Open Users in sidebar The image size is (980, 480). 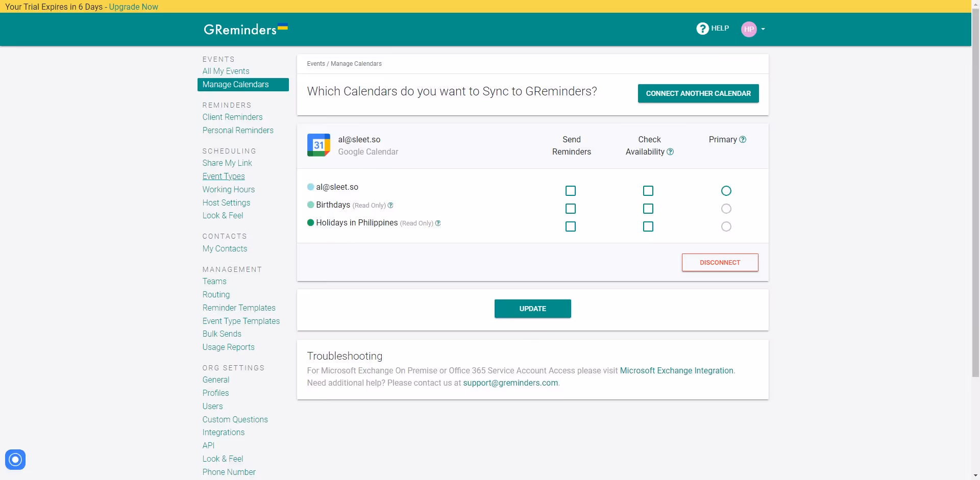[x=212, y=407]
